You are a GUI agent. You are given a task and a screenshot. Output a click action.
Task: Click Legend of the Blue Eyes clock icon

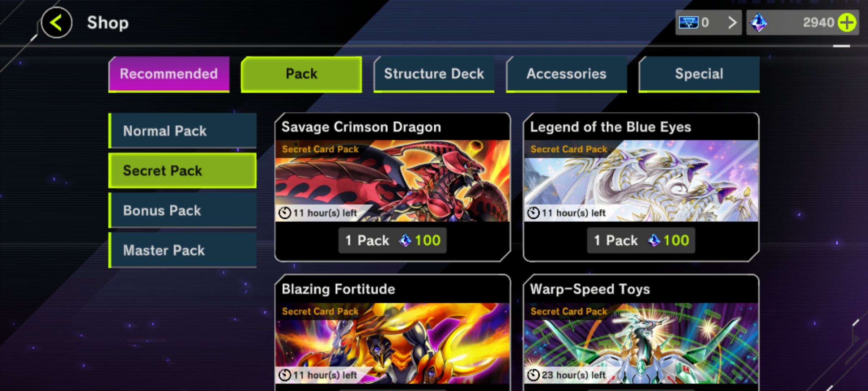click(x=533, y=213)
